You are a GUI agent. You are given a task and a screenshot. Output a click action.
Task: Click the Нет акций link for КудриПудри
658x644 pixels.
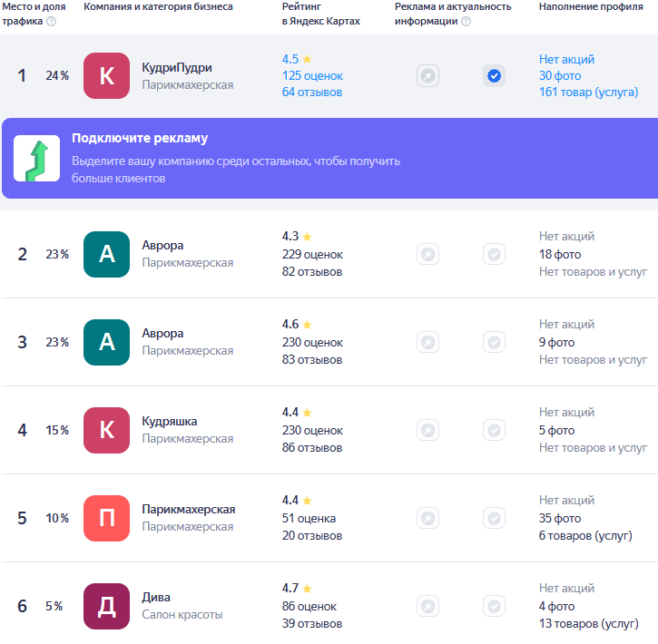tap(566, 59)
